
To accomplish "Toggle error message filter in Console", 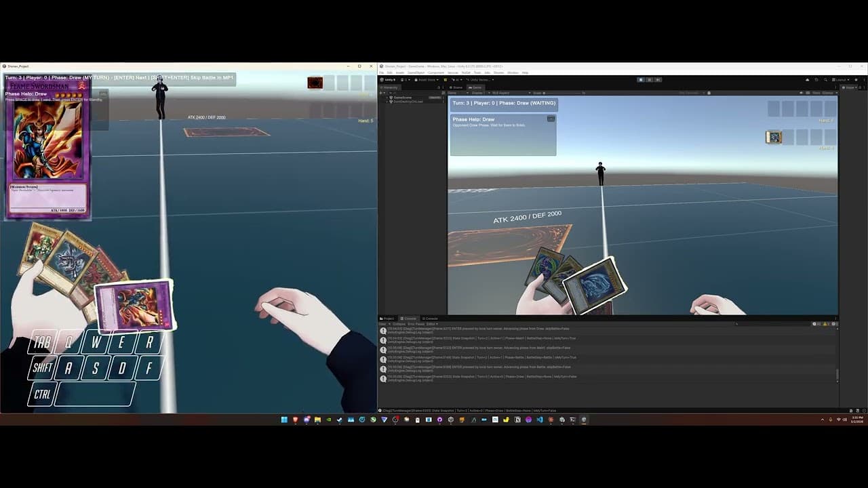I will pyautogui.click(x=833, y=324).
